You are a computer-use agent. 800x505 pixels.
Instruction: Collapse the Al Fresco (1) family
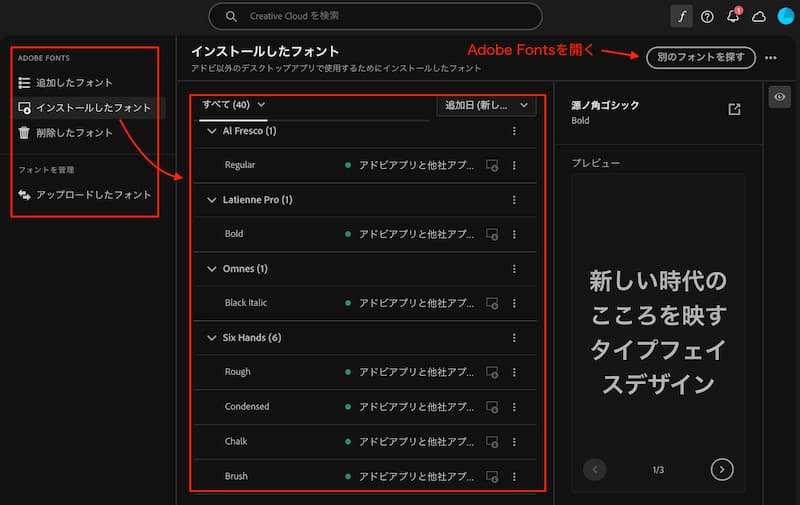(212, 131)
